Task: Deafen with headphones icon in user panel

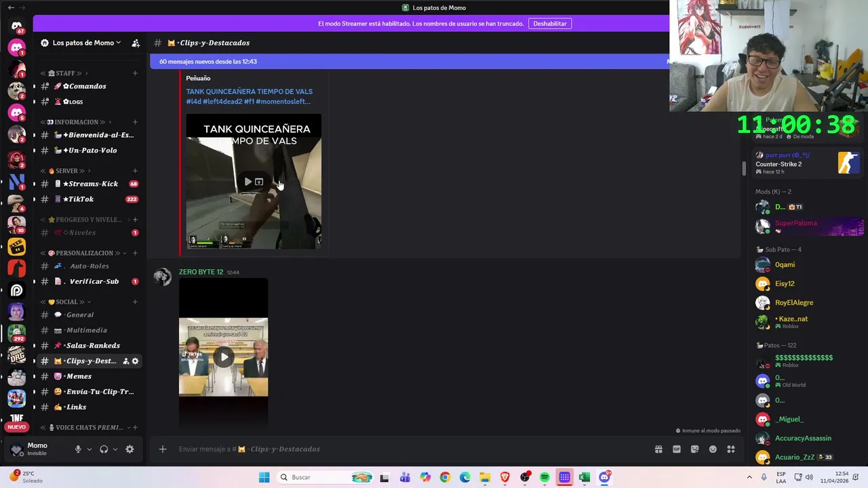Action: click(x=104, y=449)
